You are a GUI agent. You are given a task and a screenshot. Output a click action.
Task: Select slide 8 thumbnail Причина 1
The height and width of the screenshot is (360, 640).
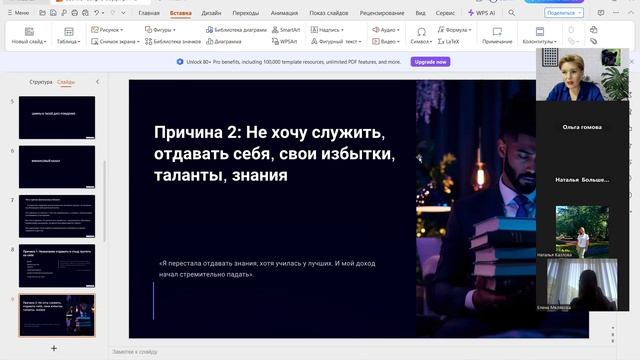tap(57, 266)
